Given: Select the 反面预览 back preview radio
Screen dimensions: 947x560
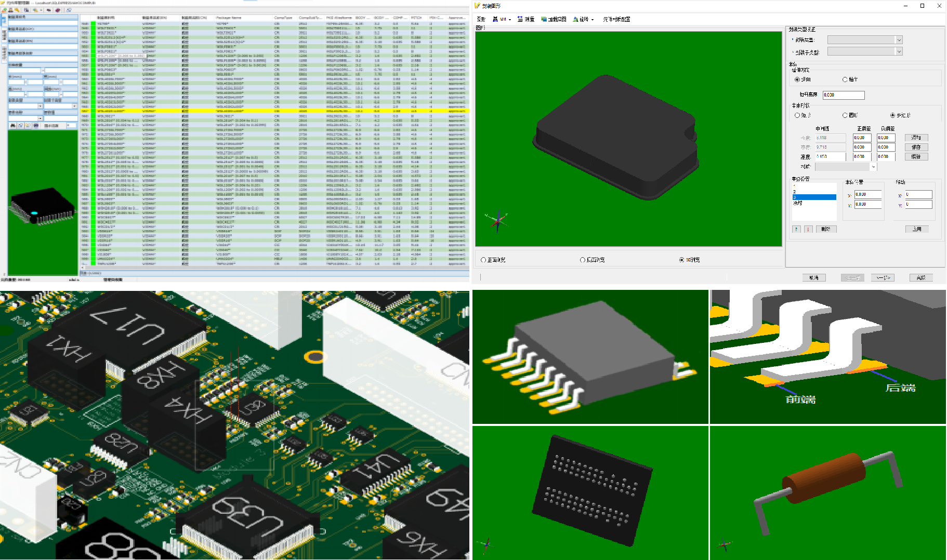Looking at the screenshot, I should point(583,260).
